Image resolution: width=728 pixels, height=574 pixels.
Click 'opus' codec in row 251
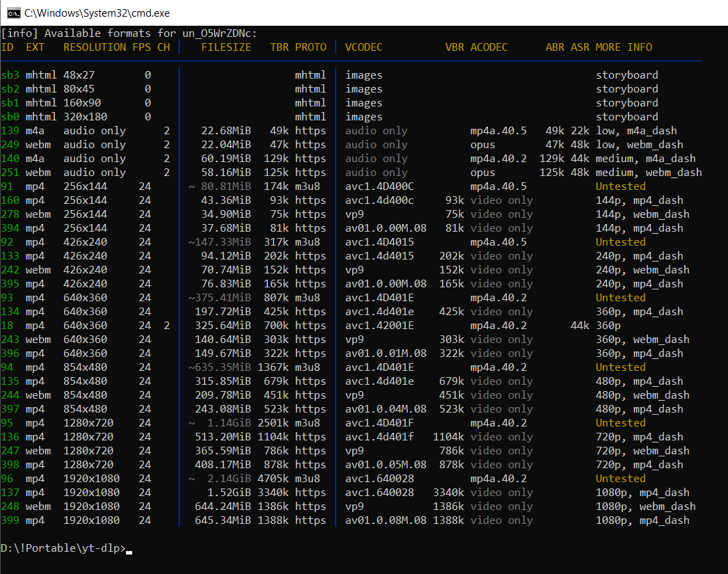483,173
